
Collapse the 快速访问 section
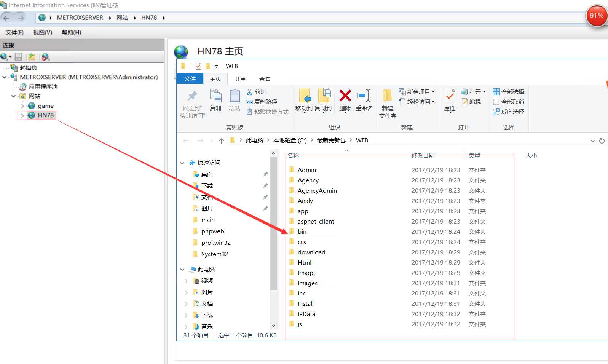pos(182,163)
